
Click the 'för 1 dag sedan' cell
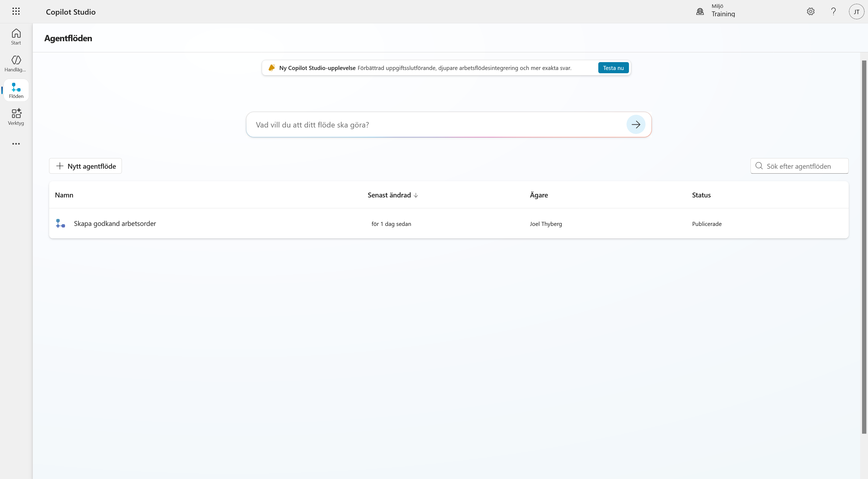(391, 224)
